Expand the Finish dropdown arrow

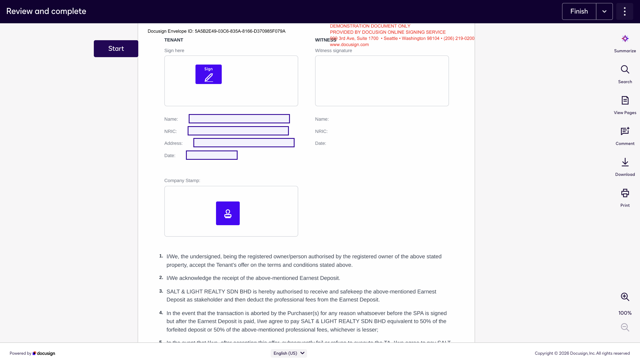click(x=604, y=11)
